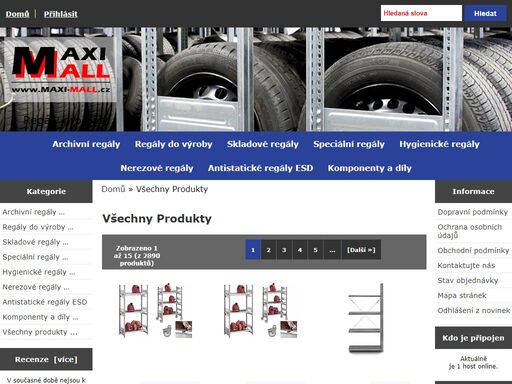This screenshot has width=512, height=384.
Task: Open Komponenty a díly menu item
Action: coord(370,168)
